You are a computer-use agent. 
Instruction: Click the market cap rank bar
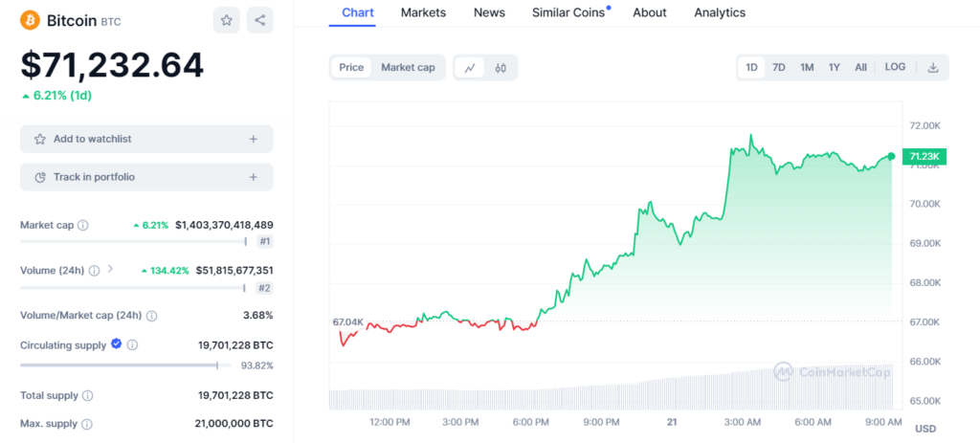[x=133, y=241]
